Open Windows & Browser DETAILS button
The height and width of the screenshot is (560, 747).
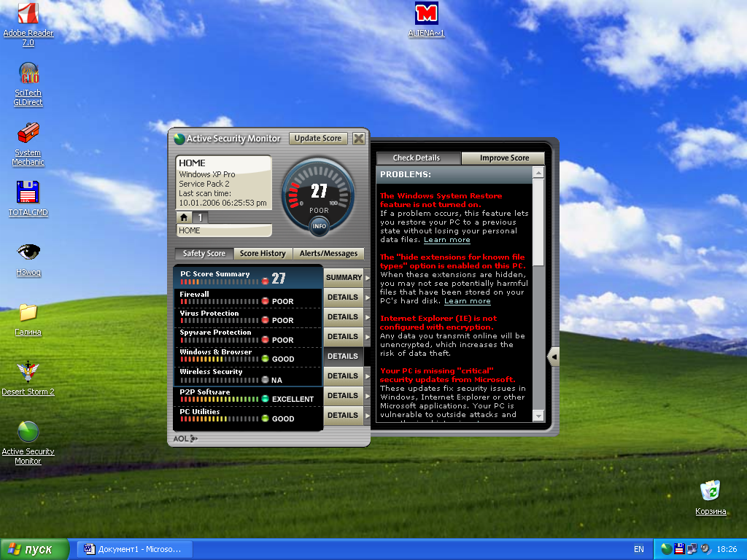tap(344, 356)
